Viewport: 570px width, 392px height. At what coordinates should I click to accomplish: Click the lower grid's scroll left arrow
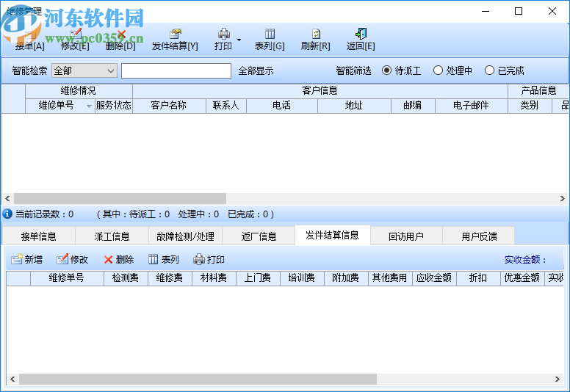tap(12, 380)
